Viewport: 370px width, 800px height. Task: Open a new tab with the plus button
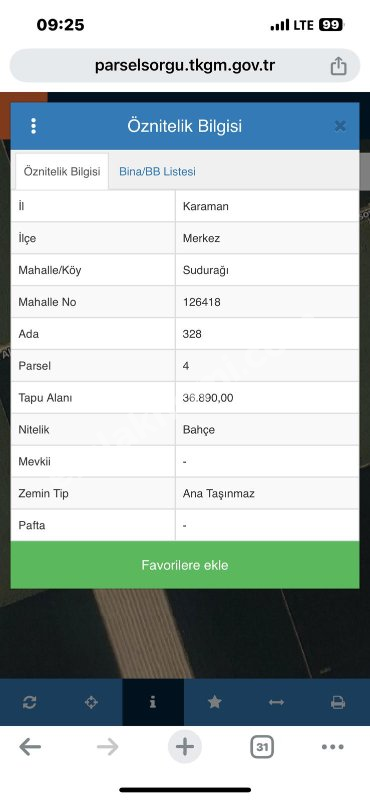[x=185, y=747]
